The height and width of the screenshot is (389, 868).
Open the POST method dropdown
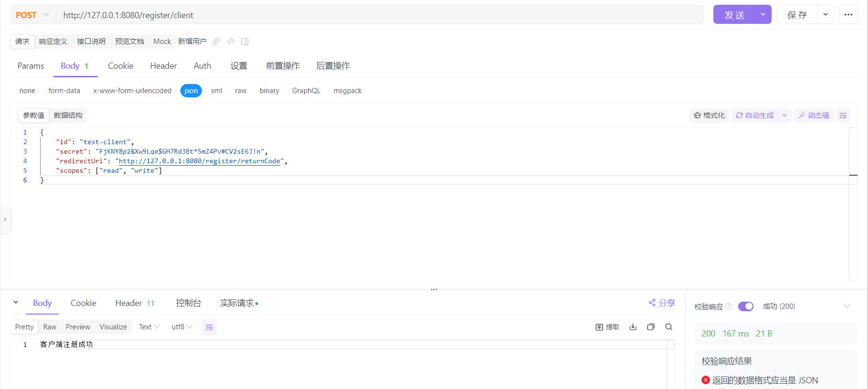[33, 15]
